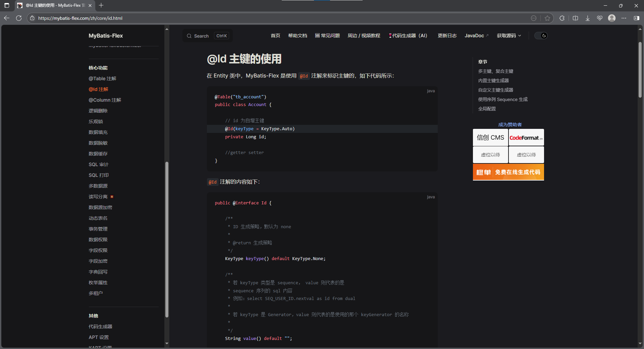644x349 pixels.
Task: Open the browser Settings ellipsis menu
Action: tap(625, 18)
